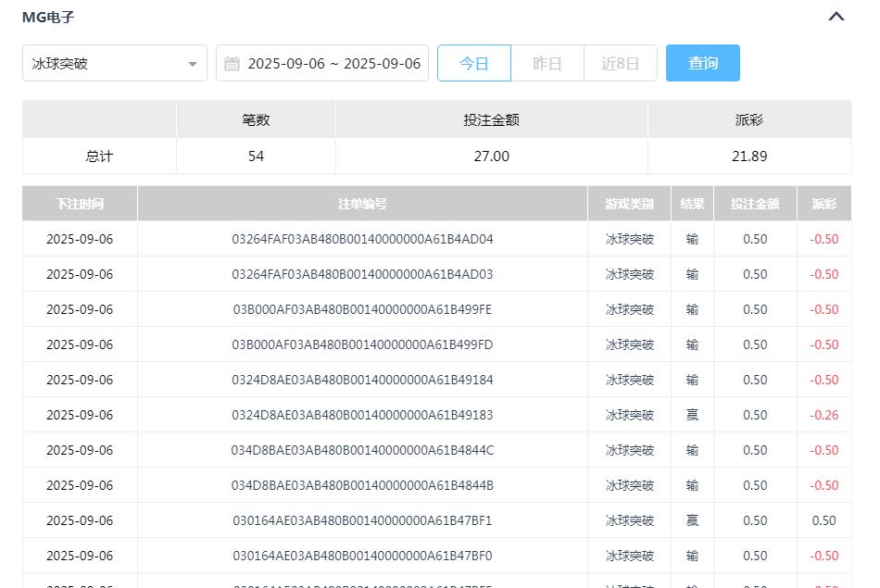The width and height of the screenshot is (880, 588).
Task: Click the total bet count showing 54
Action: [x=256, y=156]
